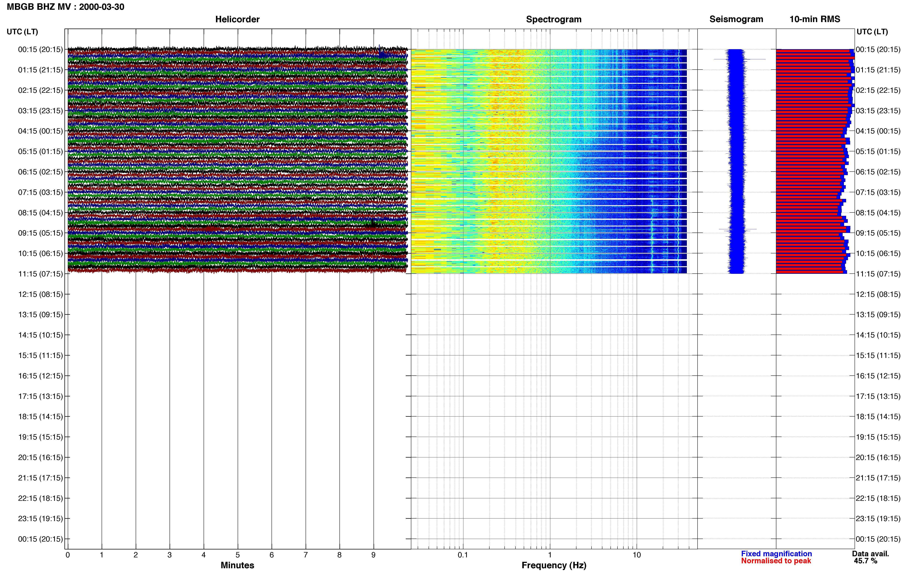The image size is (924, 578).
Task: Click the '0.1' tick on the Frequency axis
Action: (x=463, y=555)
